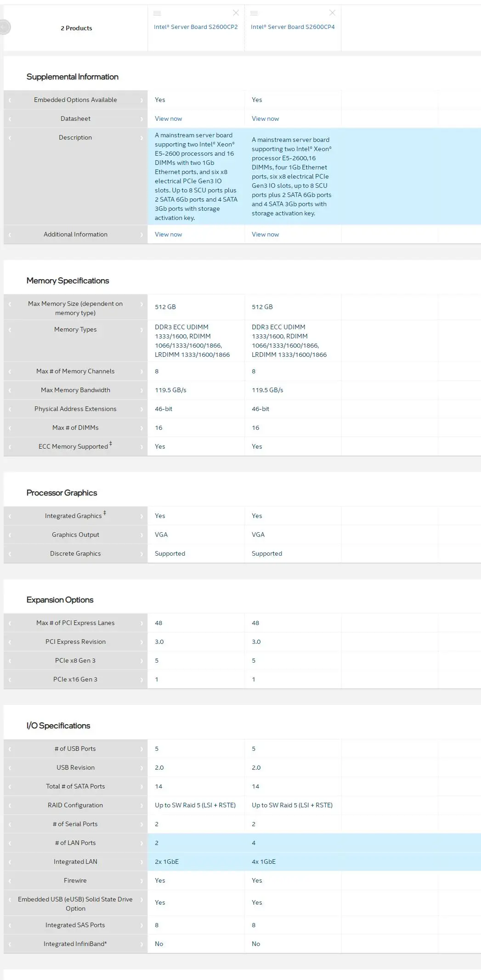This screenshot has height=980, width=481.
Task: Remove Intel Server Board S2600CP4 from comparison
Action: click(332, 13)
